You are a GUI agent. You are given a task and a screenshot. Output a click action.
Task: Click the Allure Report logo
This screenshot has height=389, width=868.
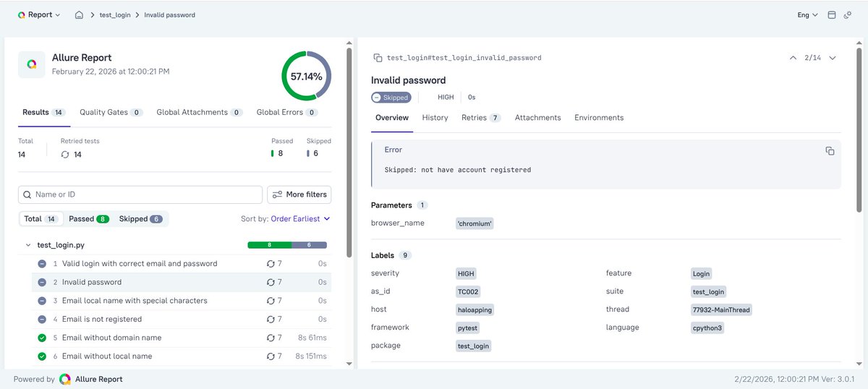31,64
